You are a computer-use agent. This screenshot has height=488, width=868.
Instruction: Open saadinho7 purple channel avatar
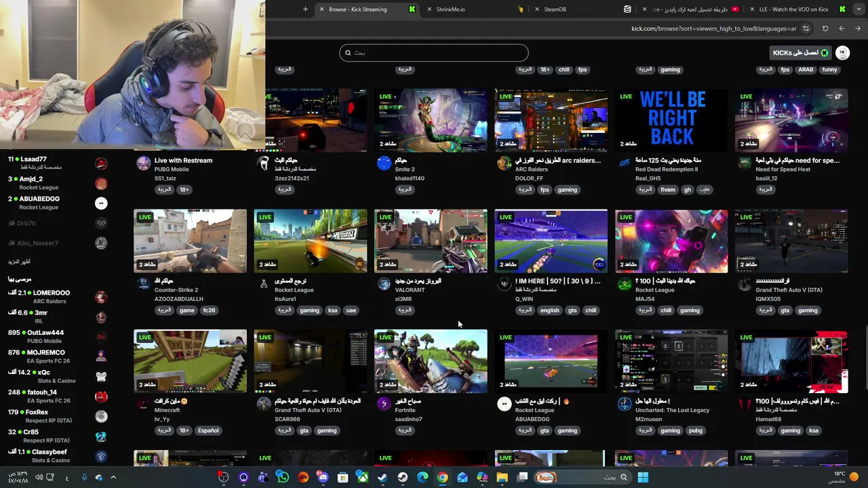coord(384,404)
